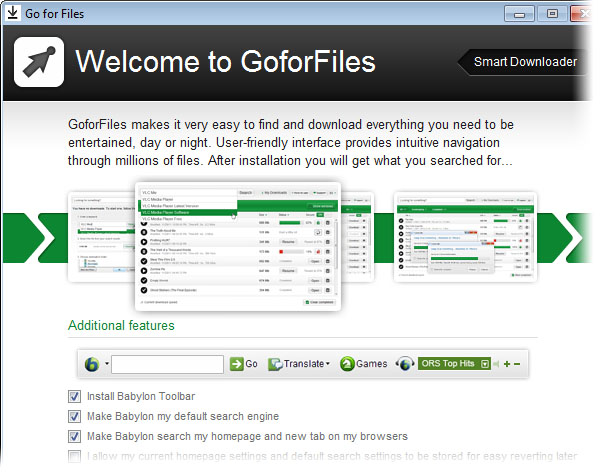The image size is (600, 476).
Task: Open the Babylon logo dropdown arrow
Action: 107,364
